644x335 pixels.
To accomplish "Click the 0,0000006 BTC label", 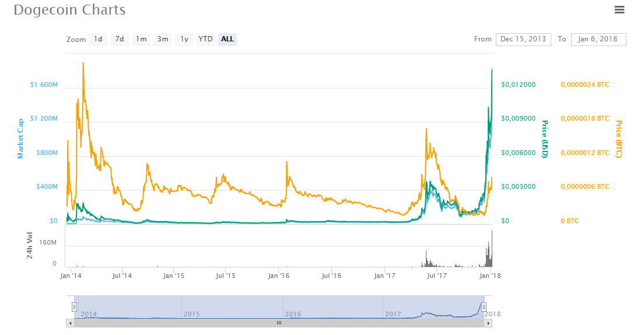I will 585,186.
